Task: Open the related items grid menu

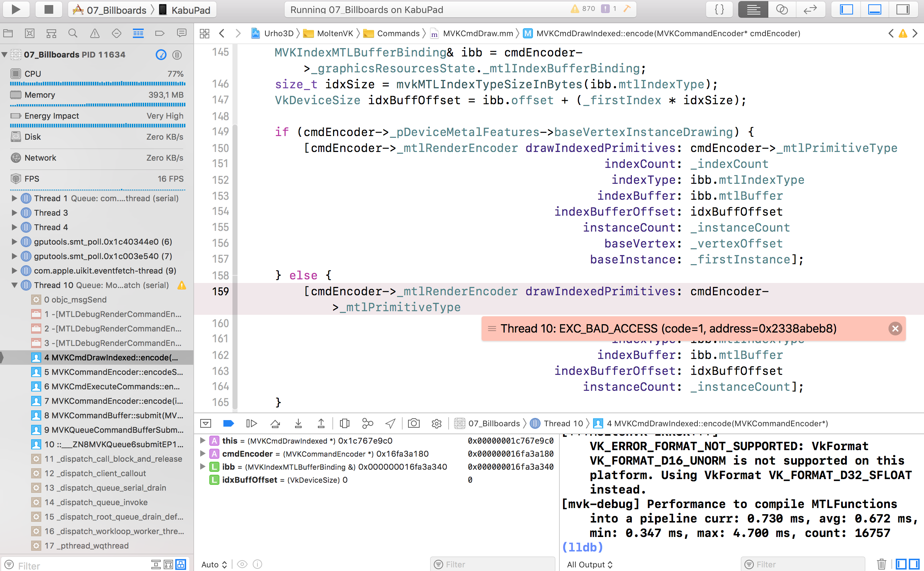Action: coord(205,33)
